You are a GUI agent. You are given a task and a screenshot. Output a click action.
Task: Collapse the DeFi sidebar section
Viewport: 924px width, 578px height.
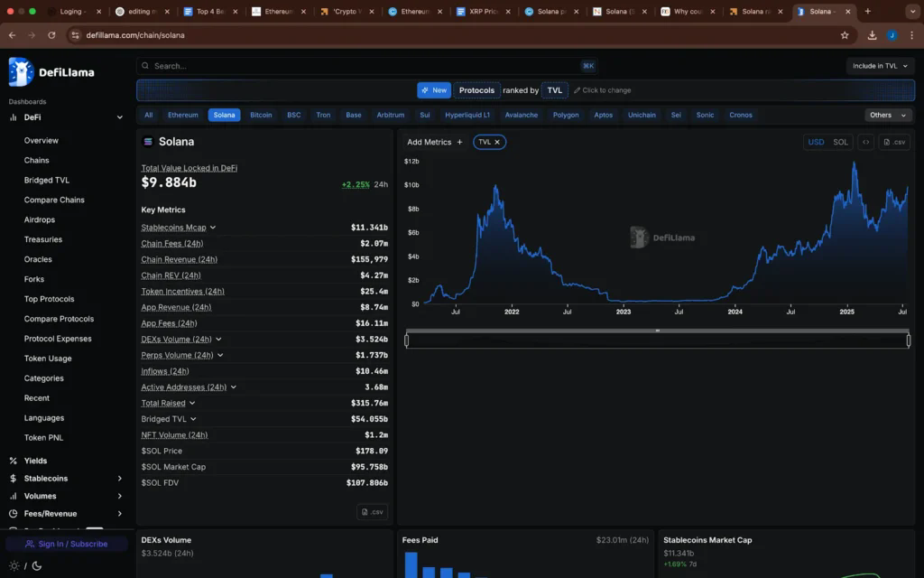pyautogui.click(x=120, y=117)
